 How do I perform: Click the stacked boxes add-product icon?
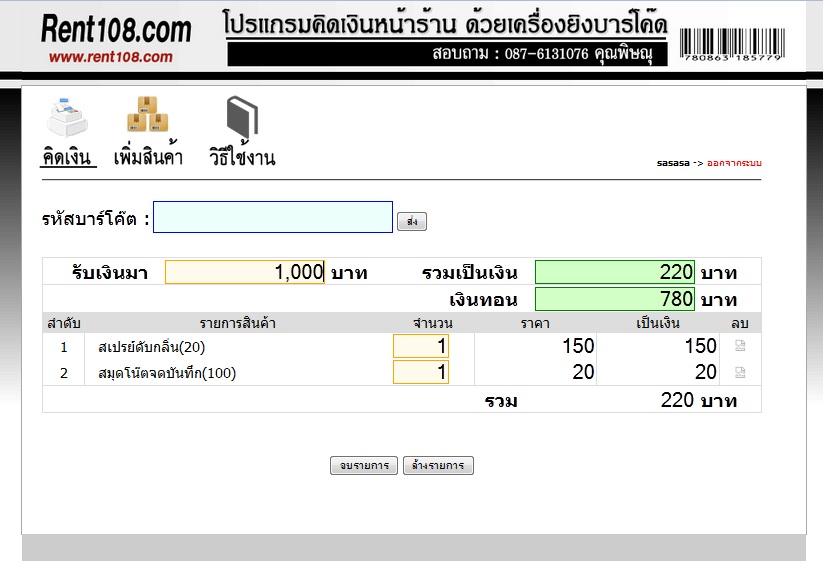pyautogui.click(x=147, y=115)
